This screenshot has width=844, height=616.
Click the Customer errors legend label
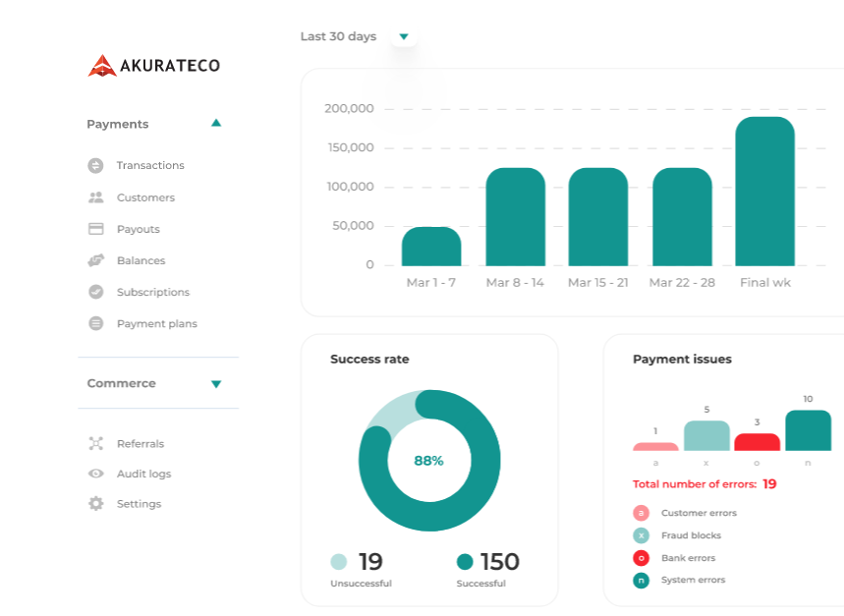(699, 513)
